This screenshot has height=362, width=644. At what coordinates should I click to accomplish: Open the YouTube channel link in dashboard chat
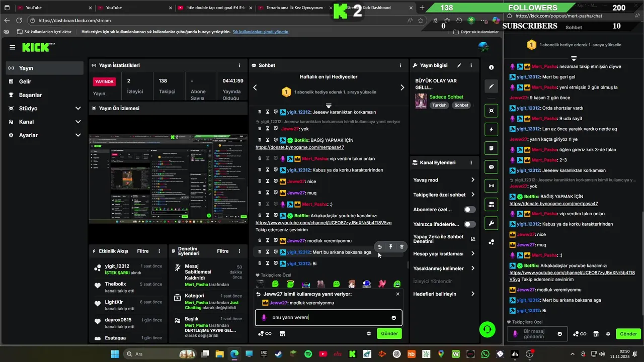324,223
